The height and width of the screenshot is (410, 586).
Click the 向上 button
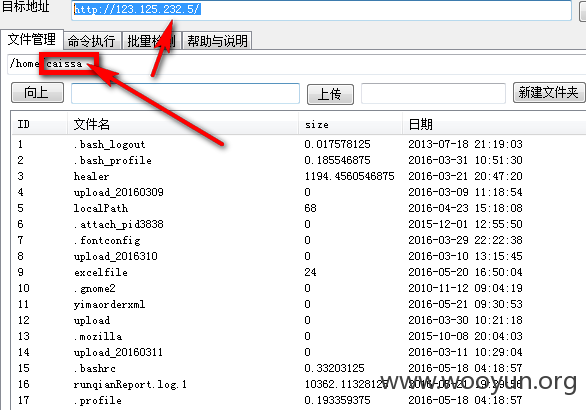tap(37, 92)
